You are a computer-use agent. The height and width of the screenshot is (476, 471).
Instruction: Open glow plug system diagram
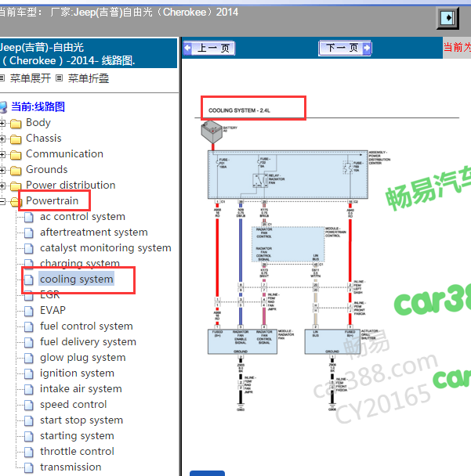(83, 358)
